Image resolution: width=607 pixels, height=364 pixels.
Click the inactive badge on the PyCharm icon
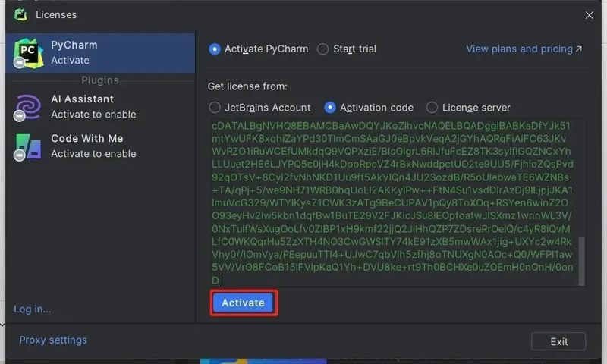[19, 62]
